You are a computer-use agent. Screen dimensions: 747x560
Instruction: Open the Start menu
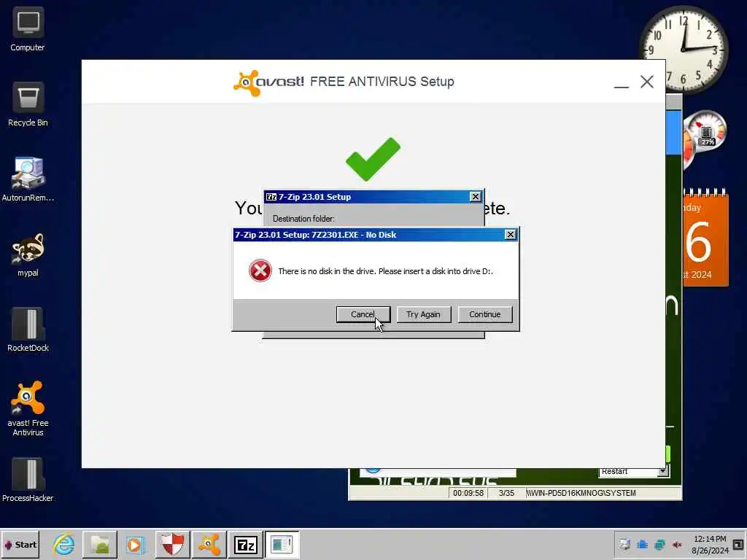pyautogui.click(x=20, y=545)
